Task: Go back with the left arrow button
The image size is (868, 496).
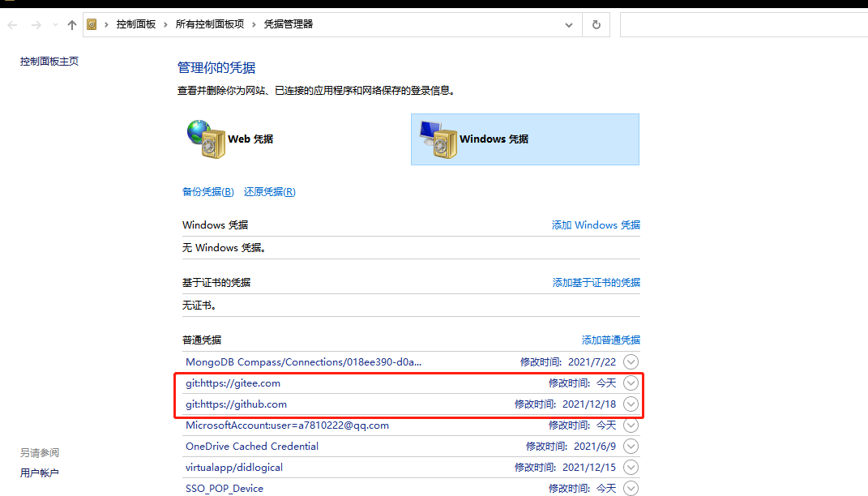Action: 13,25
